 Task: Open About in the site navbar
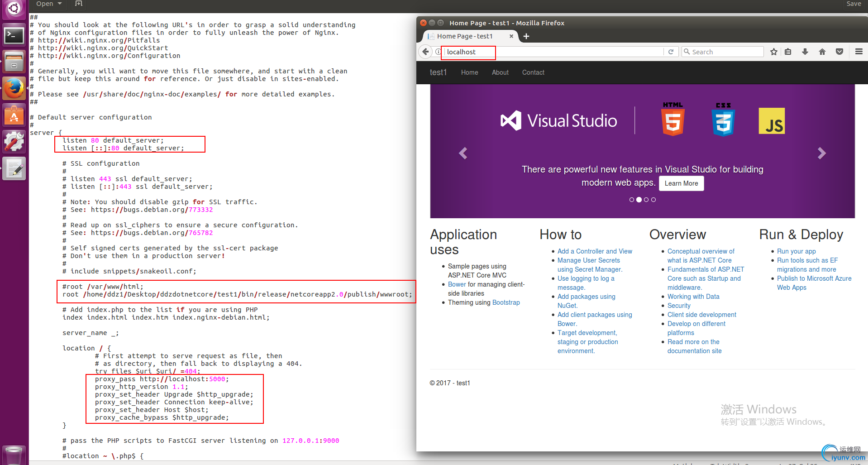click(x=500, y=72)
